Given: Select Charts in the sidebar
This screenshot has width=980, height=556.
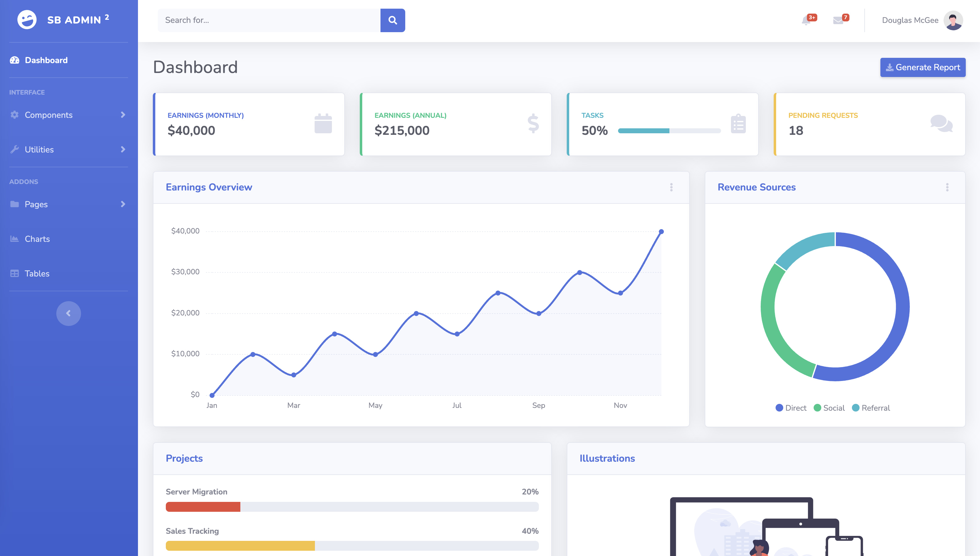Looking at the screenshot, I should click(37, 239).
